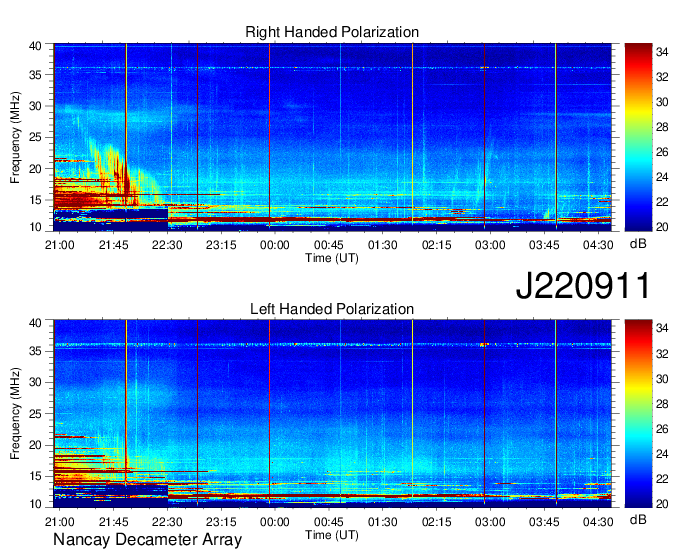Click the 23:15 time tick of the Right Handed plot

pos(221,245)
